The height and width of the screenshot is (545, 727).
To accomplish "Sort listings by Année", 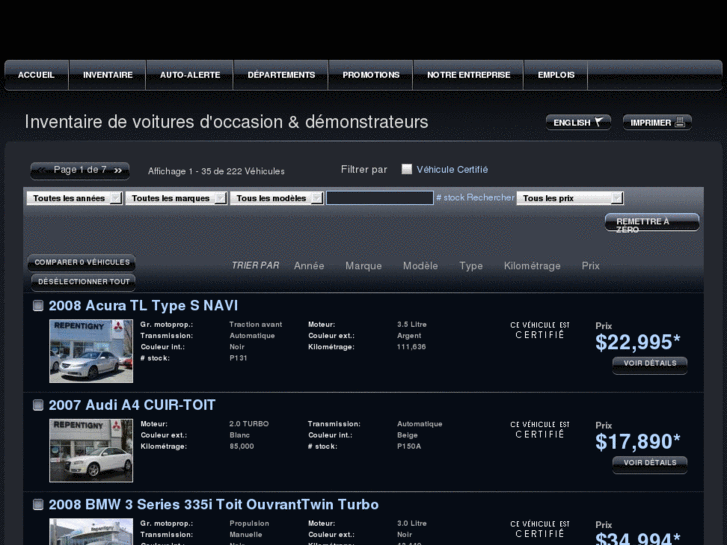I will 309,266.
